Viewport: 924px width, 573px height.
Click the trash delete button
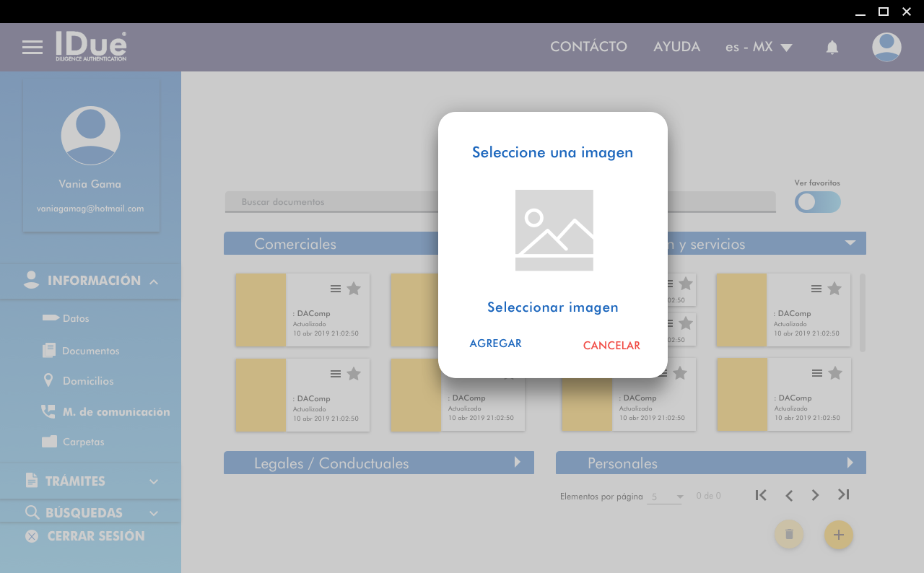coord(789,535)
